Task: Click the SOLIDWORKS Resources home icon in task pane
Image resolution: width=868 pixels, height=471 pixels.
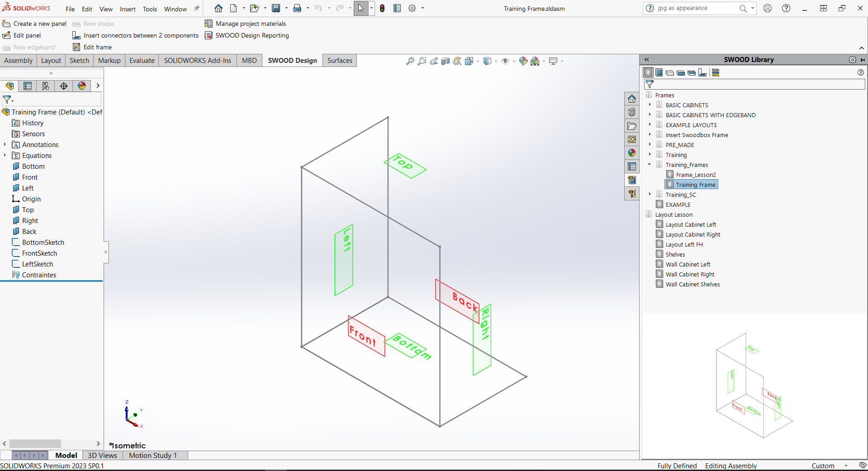Action: [x=632, y=99]
